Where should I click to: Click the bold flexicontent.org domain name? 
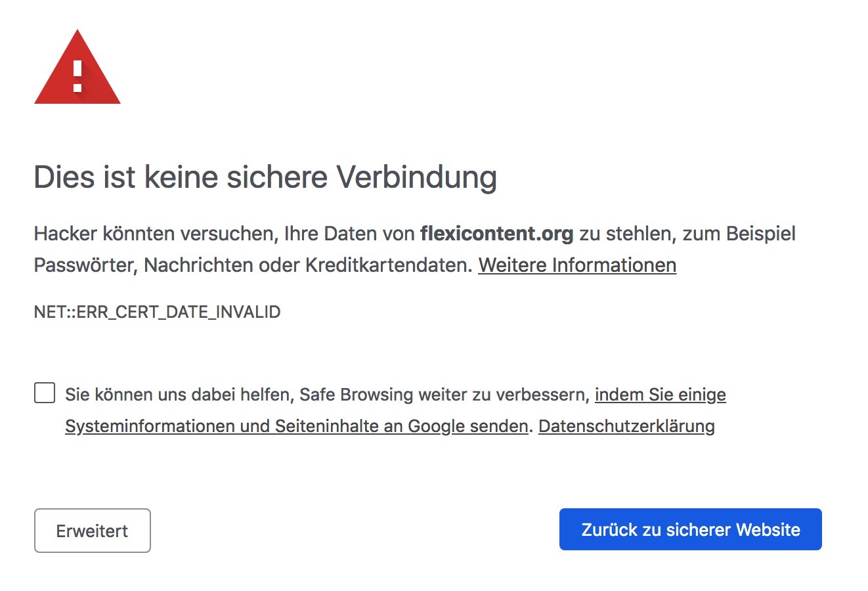tap(497, 234)
